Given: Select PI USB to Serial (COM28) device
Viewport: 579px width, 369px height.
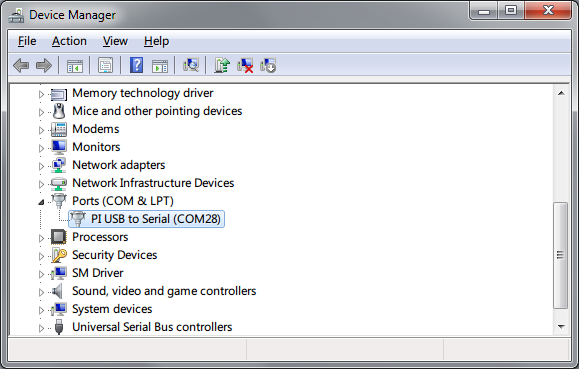Looking at the screenshot, I should pyautogui.click(x=147, y=219).
